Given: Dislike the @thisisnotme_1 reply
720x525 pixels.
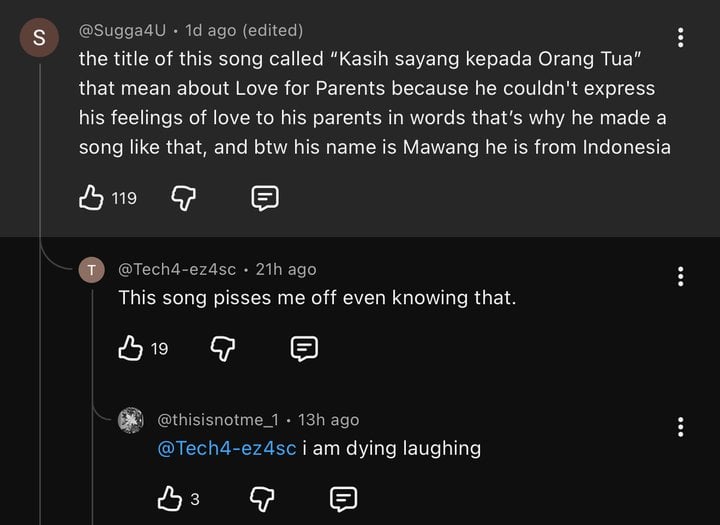Looking at the screenshot, I should pyautogui.click(x=262, y=498).
